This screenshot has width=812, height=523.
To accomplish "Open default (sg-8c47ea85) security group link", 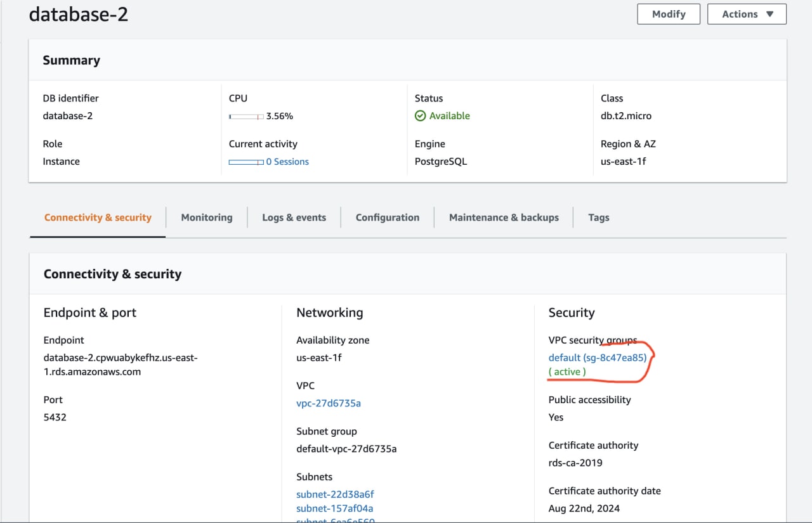I will click(x=598, y=358).
